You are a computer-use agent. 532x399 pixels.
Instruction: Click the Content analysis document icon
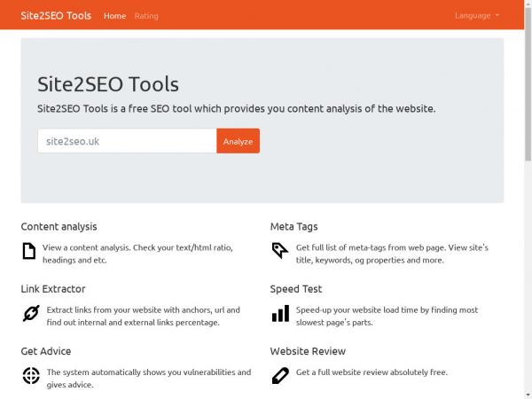(29, 251)
